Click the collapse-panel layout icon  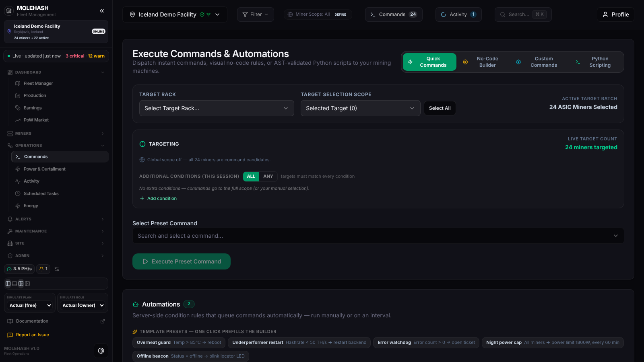click(x=27, y=284)
